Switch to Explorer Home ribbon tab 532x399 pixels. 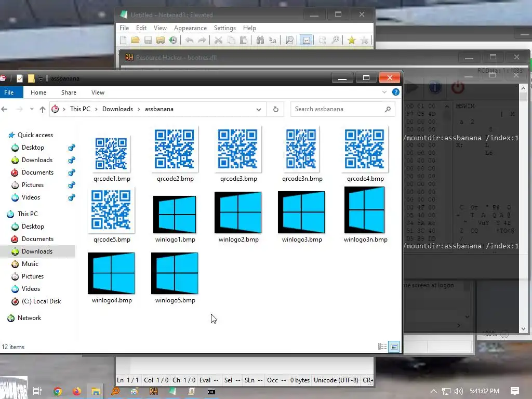[x=38, y=92]
